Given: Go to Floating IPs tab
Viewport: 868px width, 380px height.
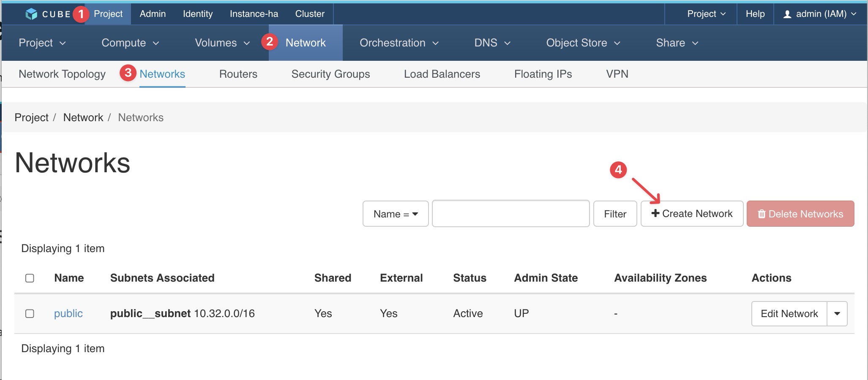Looking at the screenshot, I should click(543, 74).
